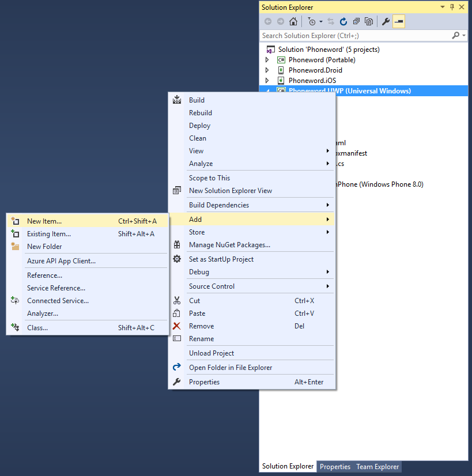Click the New Solution Explorer View icon
472x476 pixels.
click(x=177, y=190)
